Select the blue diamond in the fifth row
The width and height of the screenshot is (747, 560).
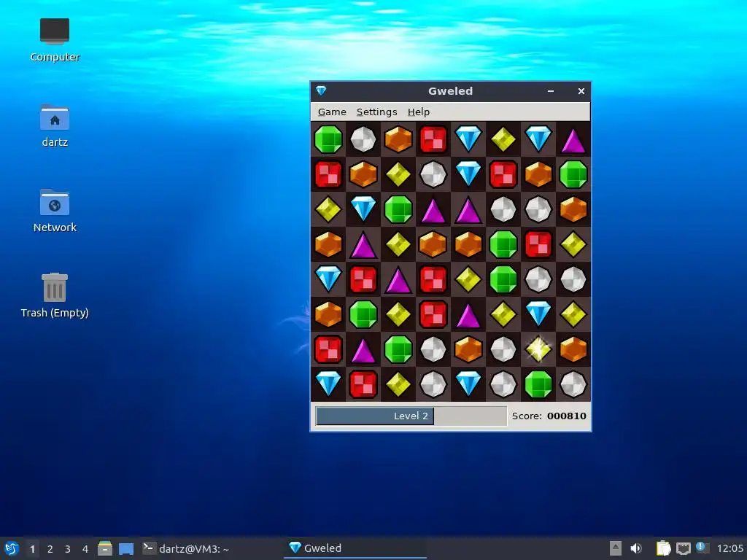click(x=328, y=279)
